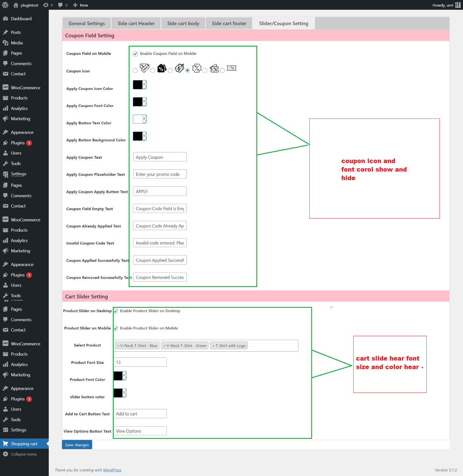This screenshot has height=476, width=463.
Task: Click the Invalid Coupon Code Text input
Action: coord(160,243)
